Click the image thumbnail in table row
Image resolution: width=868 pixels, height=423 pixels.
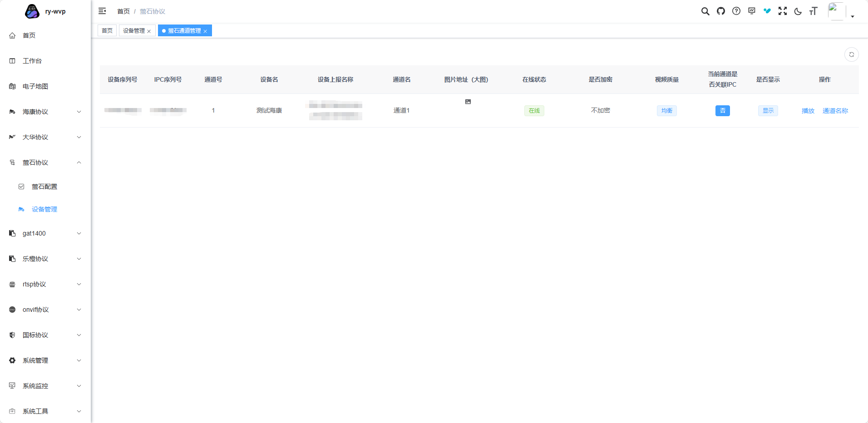click(468, 102)
